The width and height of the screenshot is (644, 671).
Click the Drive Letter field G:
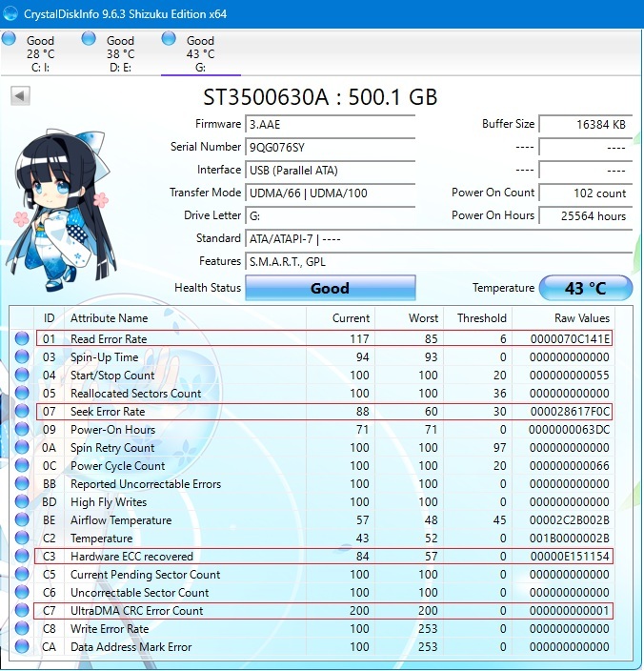click(331, 216)
